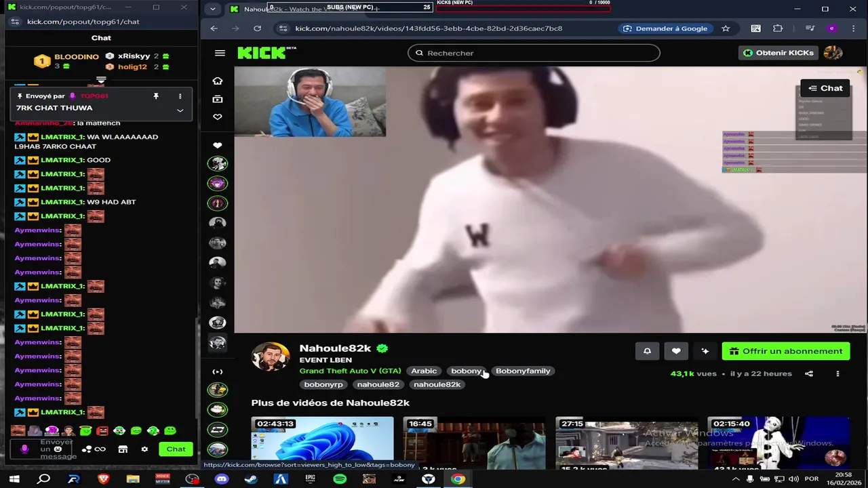Click the nahoule82k tag

pos(437,384)
